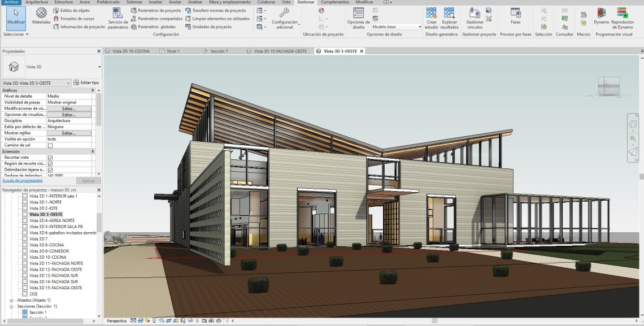Open Servicio de parámetros

118,17
